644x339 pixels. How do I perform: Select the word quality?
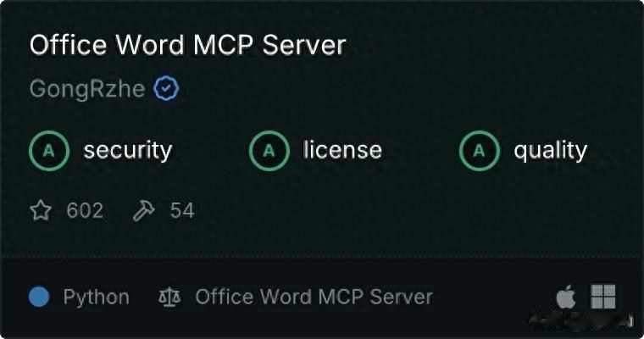[550, 150]
